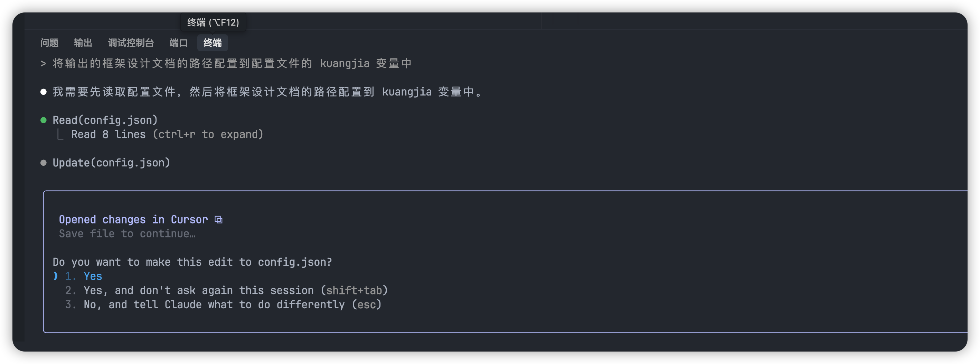The image size is (980, 364).
Task: Pick "No, and tell Claude what to do differently"
Action: [232, 304]
